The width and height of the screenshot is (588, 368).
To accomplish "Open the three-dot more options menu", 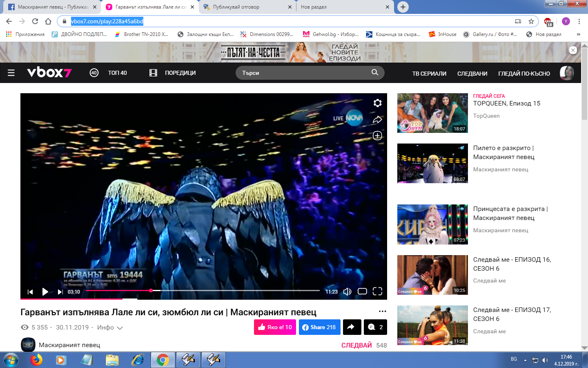I will pos(382,312).
